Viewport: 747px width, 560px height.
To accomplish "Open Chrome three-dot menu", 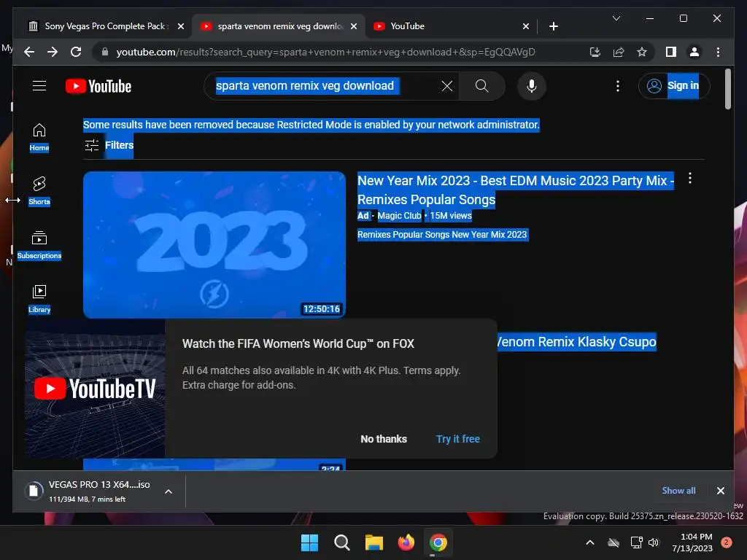I will coord(718,52).
